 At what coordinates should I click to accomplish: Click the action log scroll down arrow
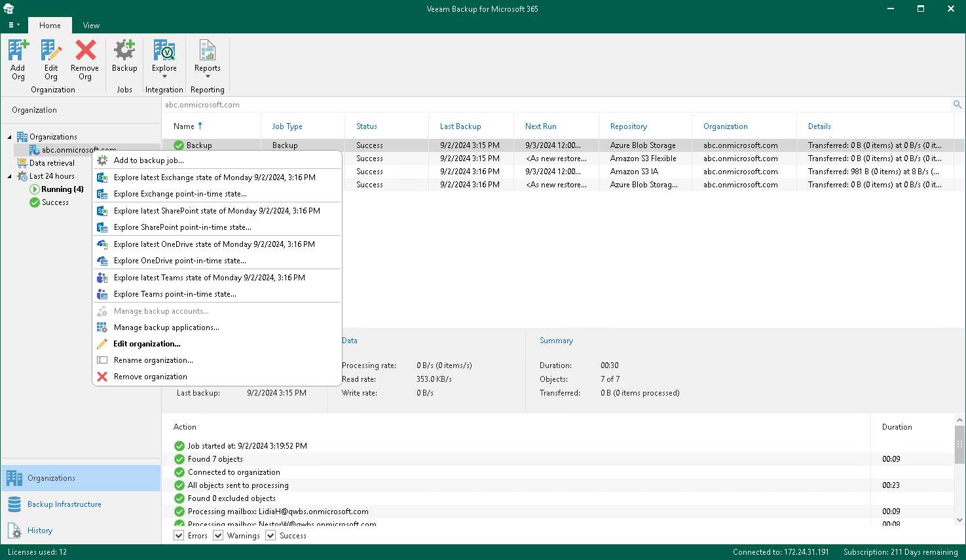point(960,521)
